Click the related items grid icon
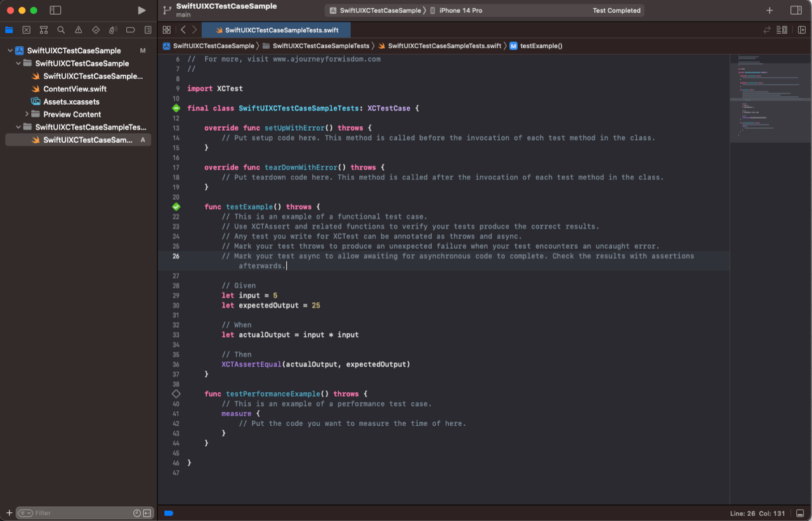The height and width of the screenshot is (521, 812). point(167,30)
